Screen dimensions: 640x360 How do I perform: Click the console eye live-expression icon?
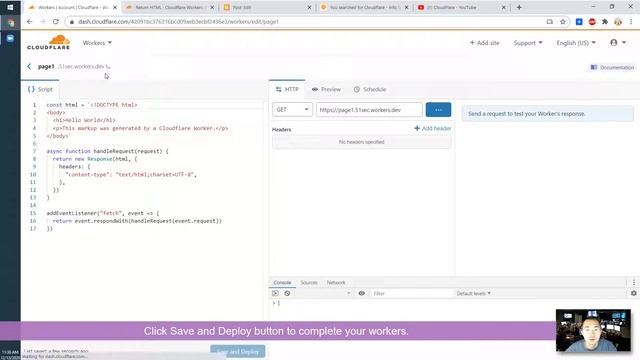362,293
